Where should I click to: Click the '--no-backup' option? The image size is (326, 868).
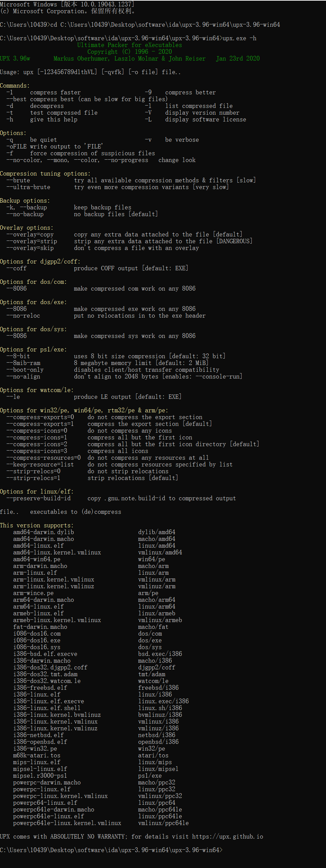tap(25, 214)
